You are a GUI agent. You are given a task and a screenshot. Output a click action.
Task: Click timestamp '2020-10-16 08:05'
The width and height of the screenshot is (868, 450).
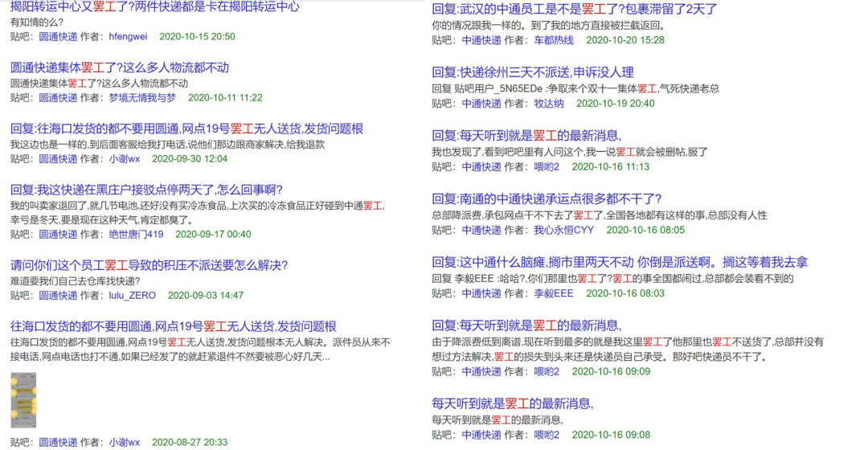[645, 231]
